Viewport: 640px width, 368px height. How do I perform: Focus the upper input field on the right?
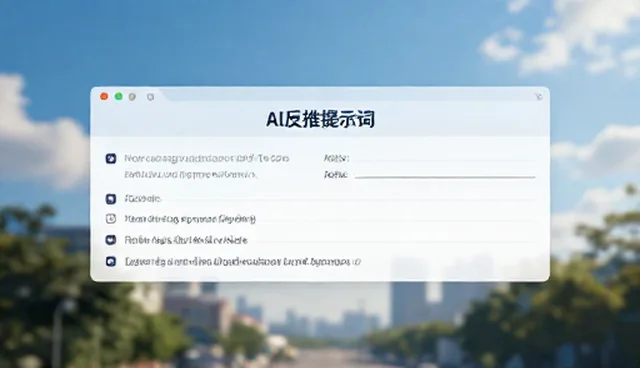(445, 158)
